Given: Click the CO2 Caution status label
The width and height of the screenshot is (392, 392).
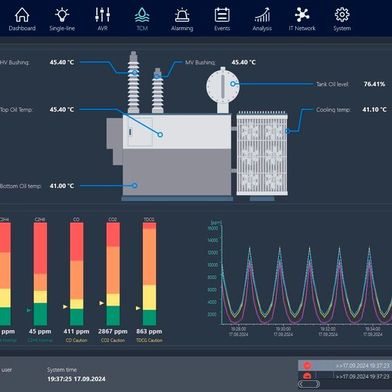Looking at the screenshot, I should click(113, 340).
